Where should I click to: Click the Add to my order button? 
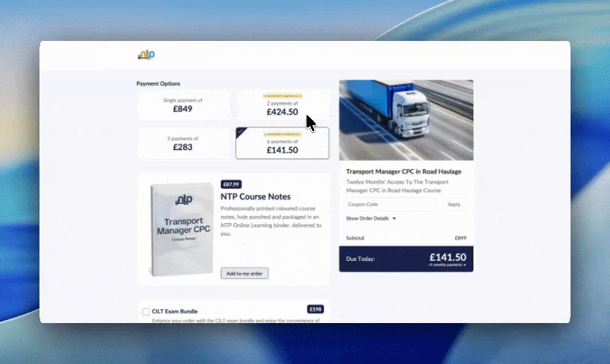point(244,273)
